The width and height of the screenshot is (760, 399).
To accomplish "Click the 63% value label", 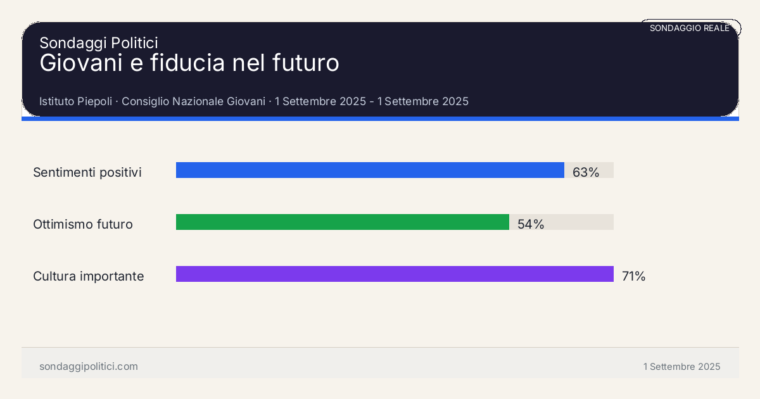I will click(586, 172).
